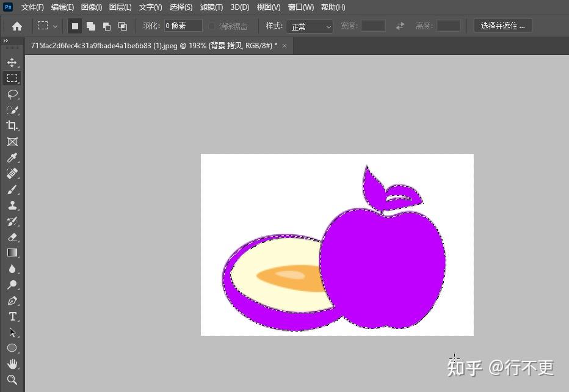Choose New Selection mode
569x392 pixels.
[75, 26]
